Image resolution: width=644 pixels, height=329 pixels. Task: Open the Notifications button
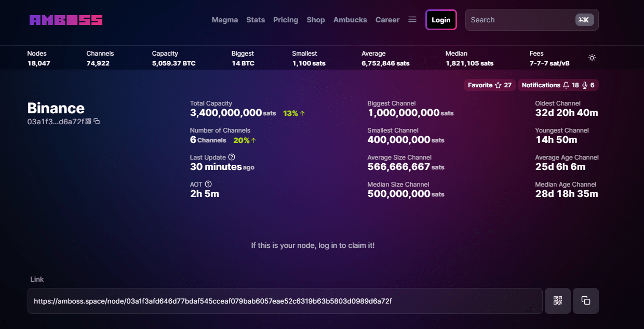tap(558, 85)
